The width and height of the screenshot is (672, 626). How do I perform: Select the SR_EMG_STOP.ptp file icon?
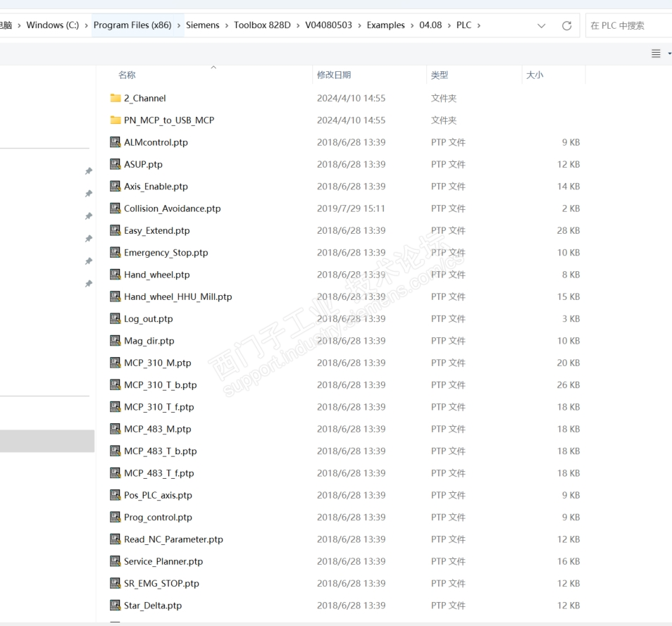click(x=116, y=584)
